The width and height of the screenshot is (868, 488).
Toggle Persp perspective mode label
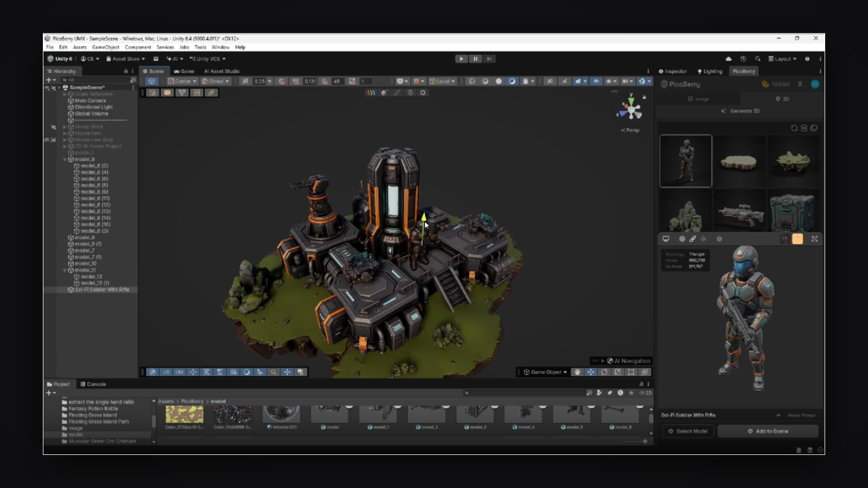pyautogui.click(x=630, y=130)
